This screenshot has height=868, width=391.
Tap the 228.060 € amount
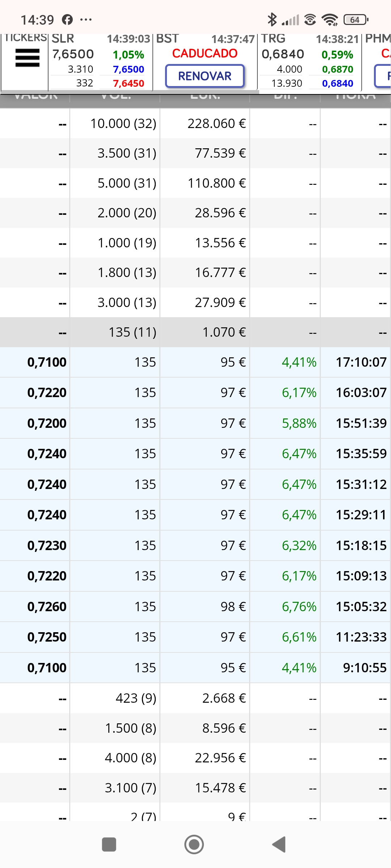click(x=217, y=124)
